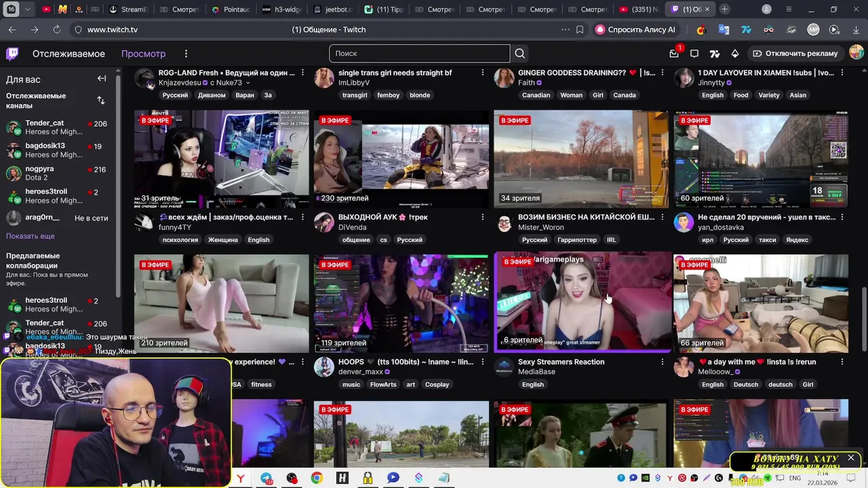Open the ВЫХОДНОЙ АУК stream title
This screenshot has width=868, height=488.
(383, 218)
